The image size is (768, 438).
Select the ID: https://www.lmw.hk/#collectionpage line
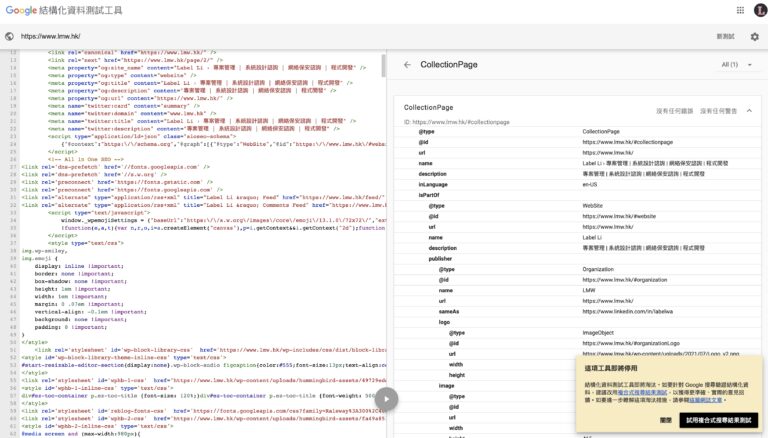[x=456, y=122]
